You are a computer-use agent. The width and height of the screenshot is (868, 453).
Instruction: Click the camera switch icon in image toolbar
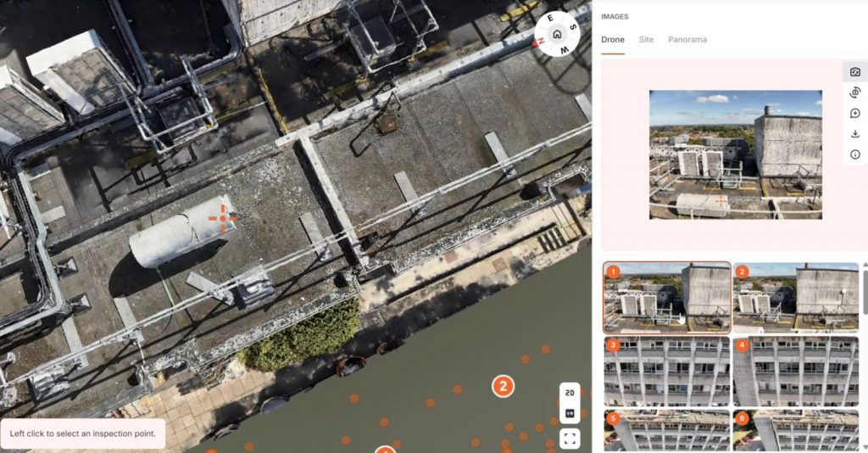coord(854,72)
